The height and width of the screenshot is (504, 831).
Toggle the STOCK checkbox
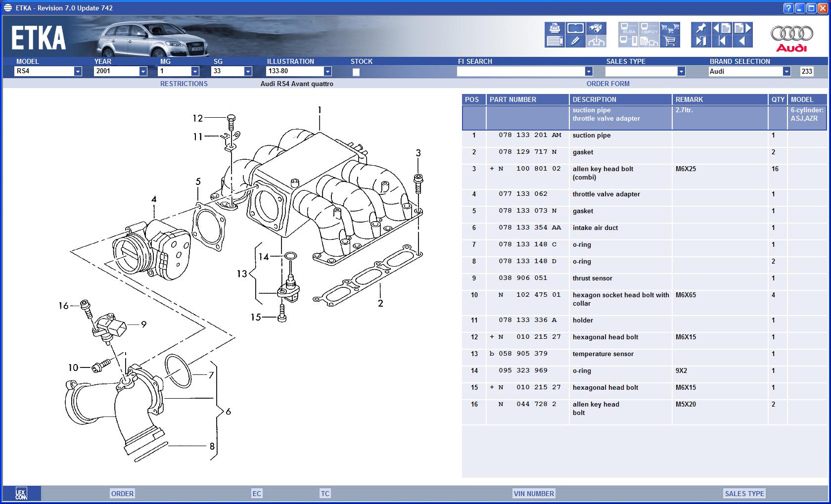pos(356,72)
